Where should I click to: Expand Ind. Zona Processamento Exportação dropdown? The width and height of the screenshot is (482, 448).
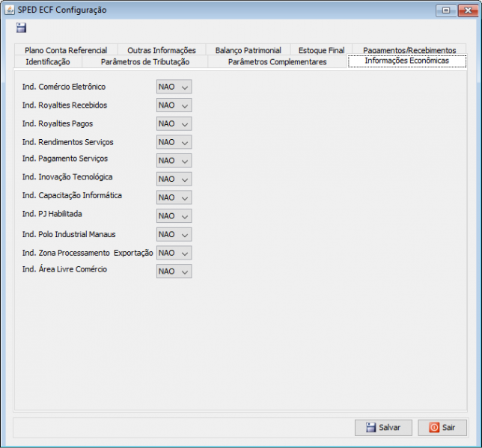click(174, 253)
